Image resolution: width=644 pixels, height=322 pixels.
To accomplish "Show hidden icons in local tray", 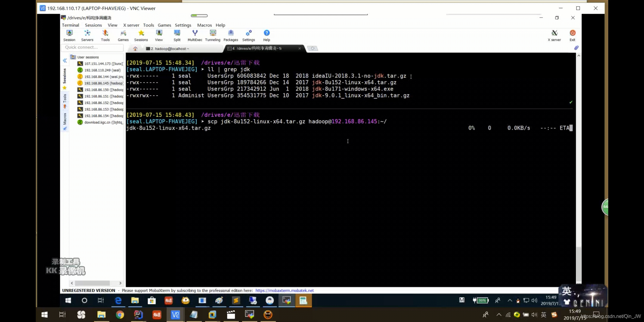I will (499, 315).
